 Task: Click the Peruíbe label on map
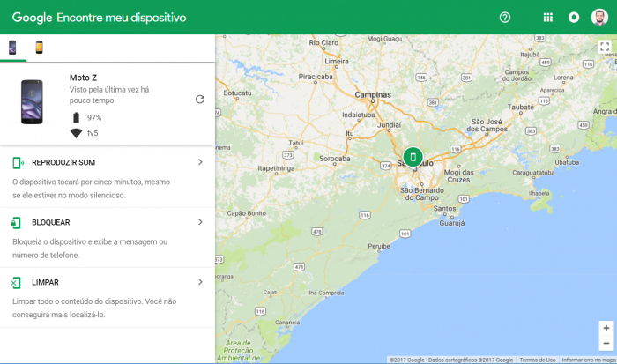coord(378,247)
